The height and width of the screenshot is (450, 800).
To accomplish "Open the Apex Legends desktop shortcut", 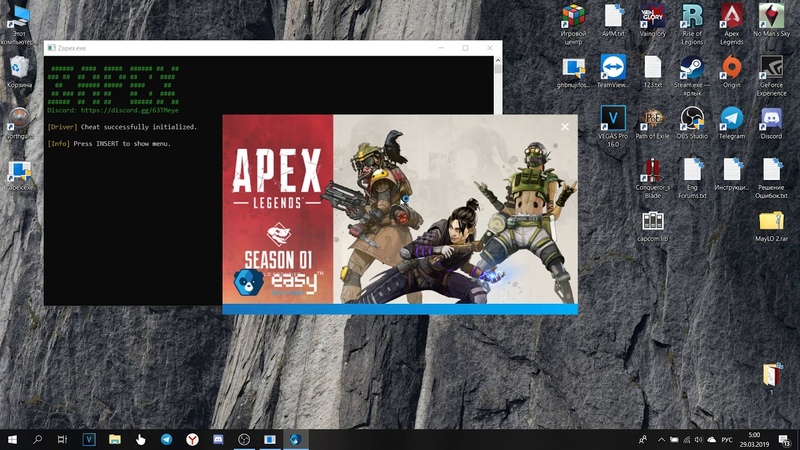I will 732,23.
